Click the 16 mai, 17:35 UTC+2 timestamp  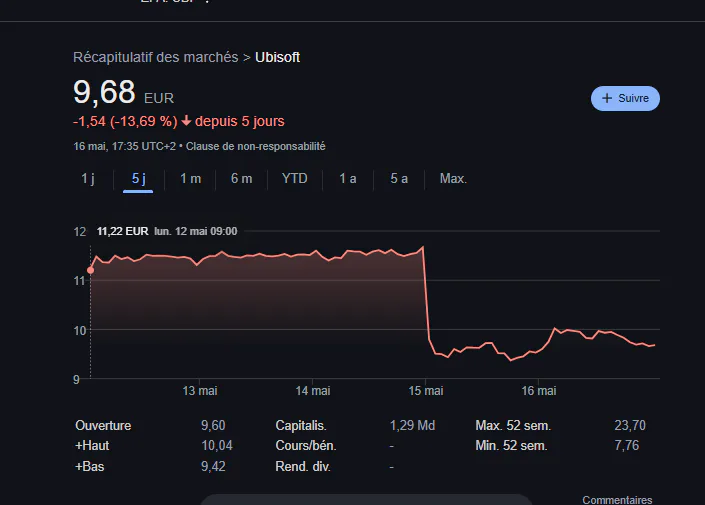click(x=125, y=146)
